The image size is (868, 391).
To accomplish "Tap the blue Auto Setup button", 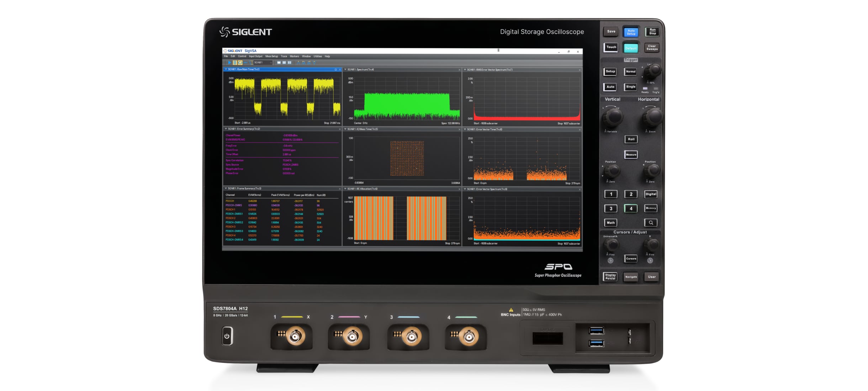I will [631, 32].
